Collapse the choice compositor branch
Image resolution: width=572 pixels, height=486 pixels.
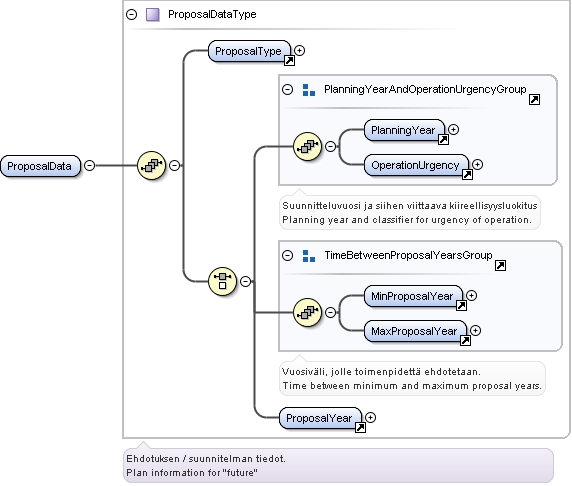pos(246,281)
